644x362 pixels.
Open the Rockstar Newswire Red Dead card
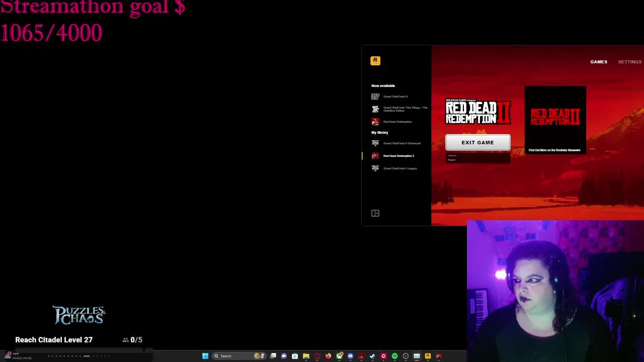point(555,120)
